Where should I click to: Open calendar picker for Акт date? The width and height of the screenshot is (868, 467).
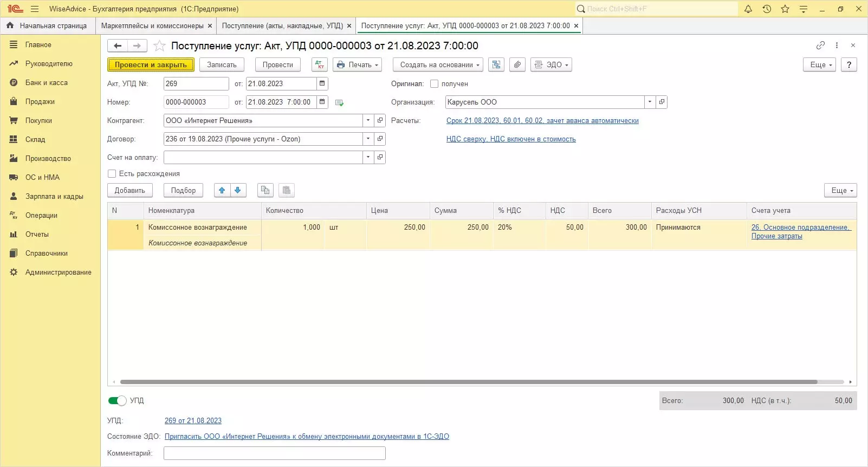[x=322, y=83]
